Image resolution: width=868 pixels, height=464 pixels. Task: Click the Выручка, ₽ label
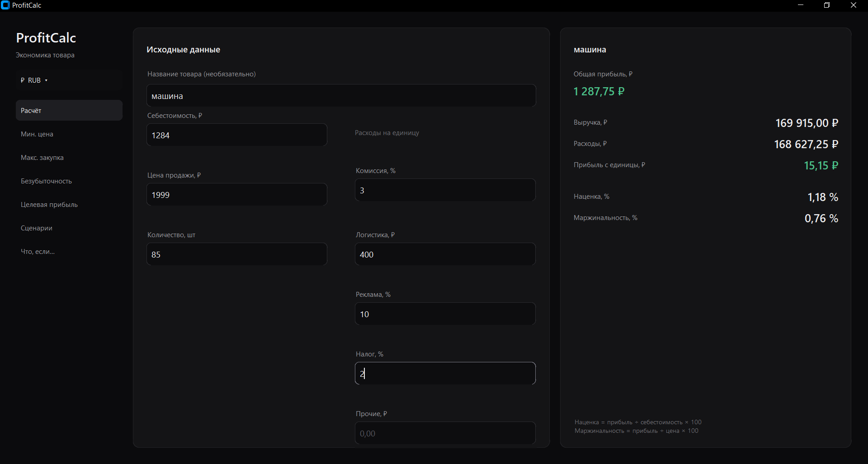(590, 122)
